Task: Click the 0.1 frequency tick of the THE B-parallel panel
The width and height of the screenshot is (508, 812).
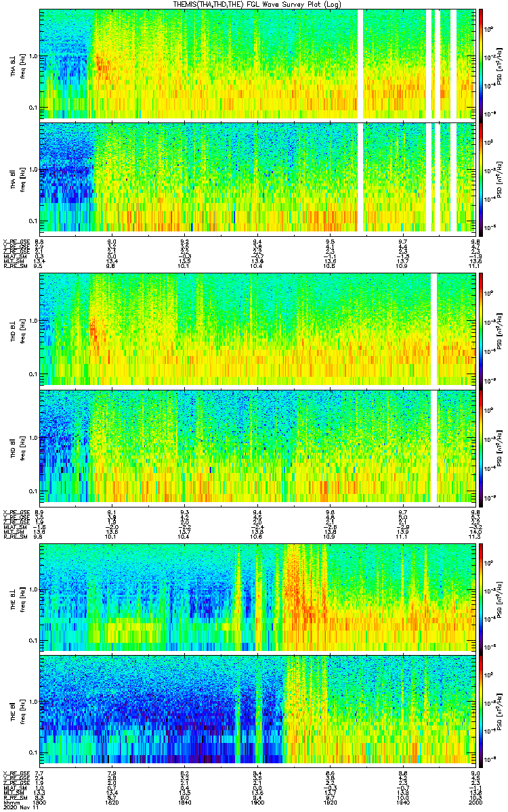Action: click(x=33, y=752)
